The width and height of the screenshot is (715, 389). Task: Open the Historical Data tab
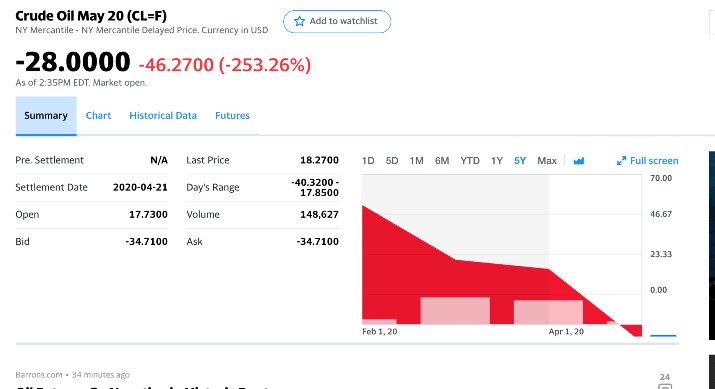(163, 116)
